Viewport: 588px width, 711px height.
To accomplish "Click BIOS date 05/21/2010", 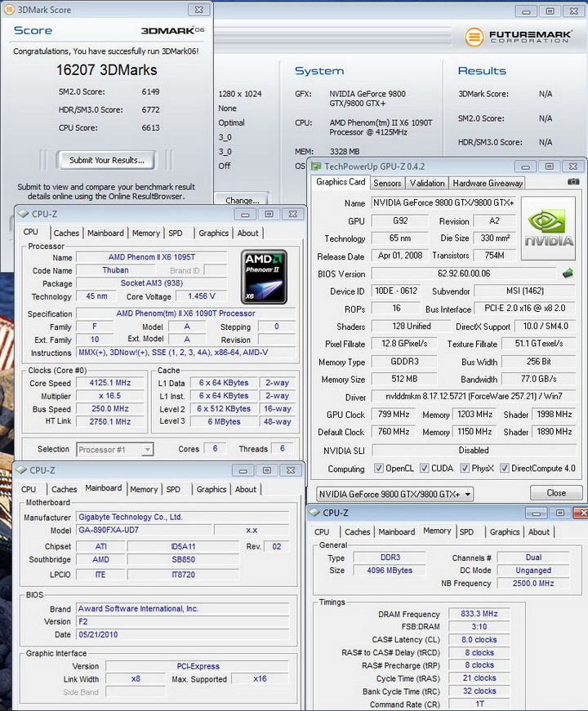I will 183,634.
